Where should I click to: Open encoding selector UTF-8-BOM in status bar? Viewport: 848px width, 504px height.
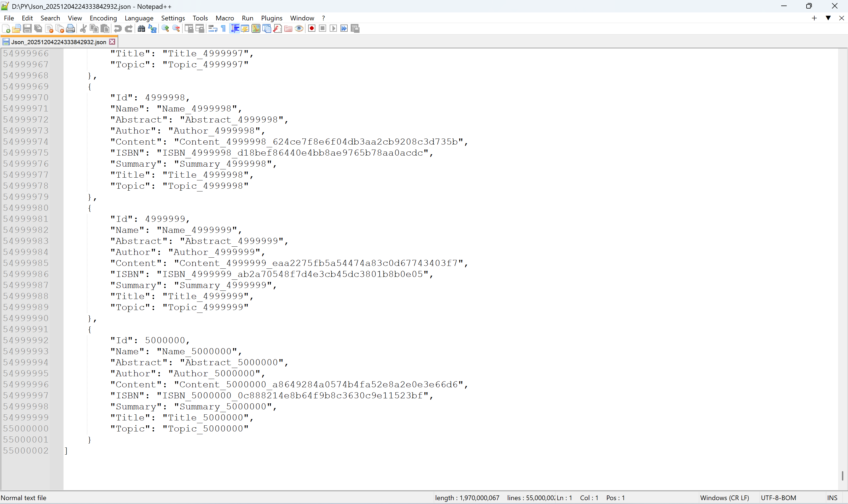click(x=778, y=498)
